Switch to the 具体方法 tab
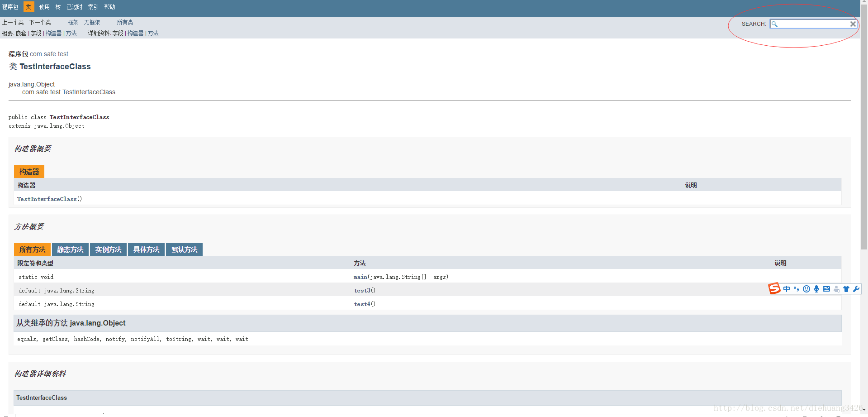The height and width of the screenshot is (417, 868). (x=146, y=249)
